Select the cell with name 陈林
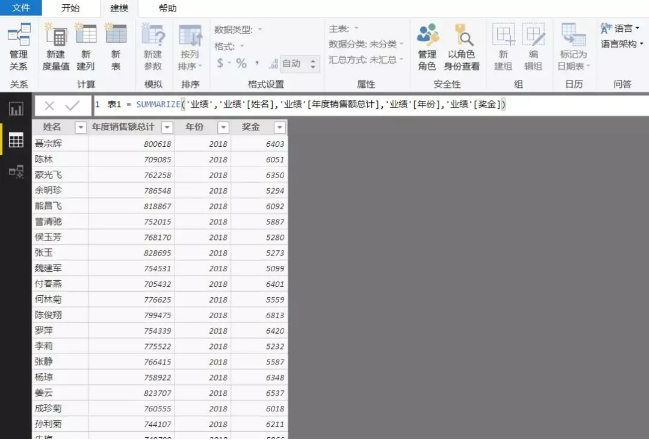 click(x=60, y=159)
